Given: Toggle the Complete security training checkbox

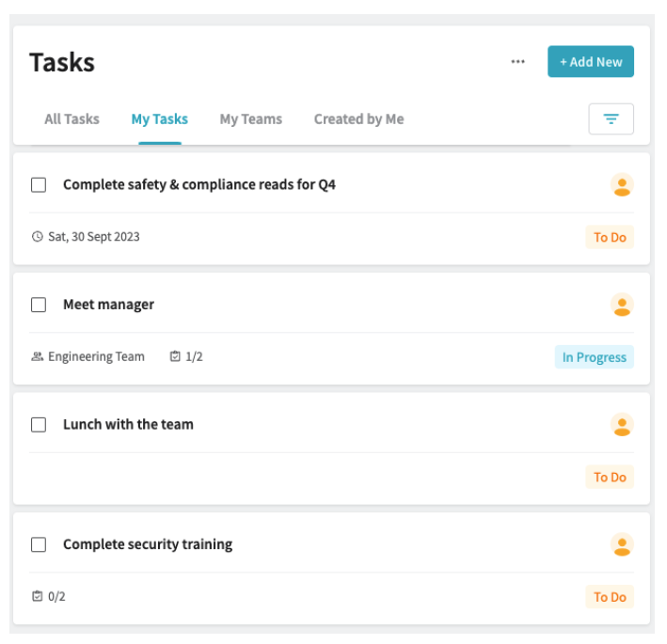Looking at the screenshot, I should [x=39, y=544].
